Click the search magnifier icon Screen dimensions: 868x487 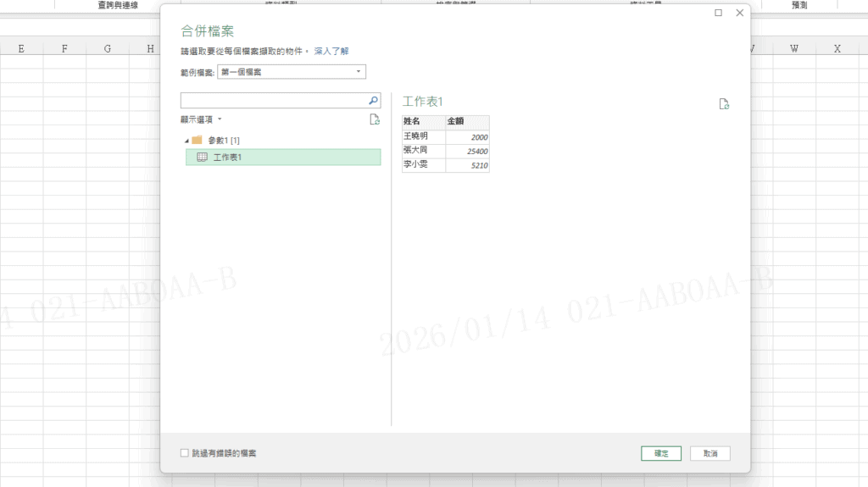(373, 101)
